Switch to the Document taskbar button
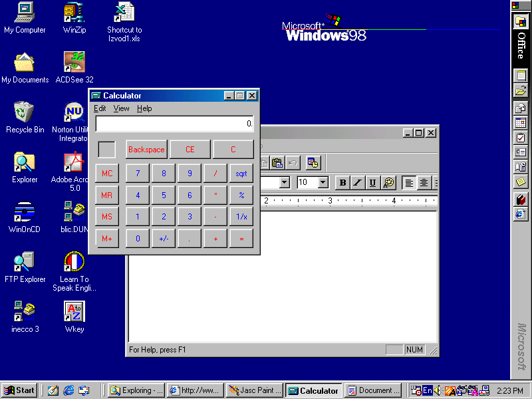Viewport: 532px width, 399px height. point(372,390)
